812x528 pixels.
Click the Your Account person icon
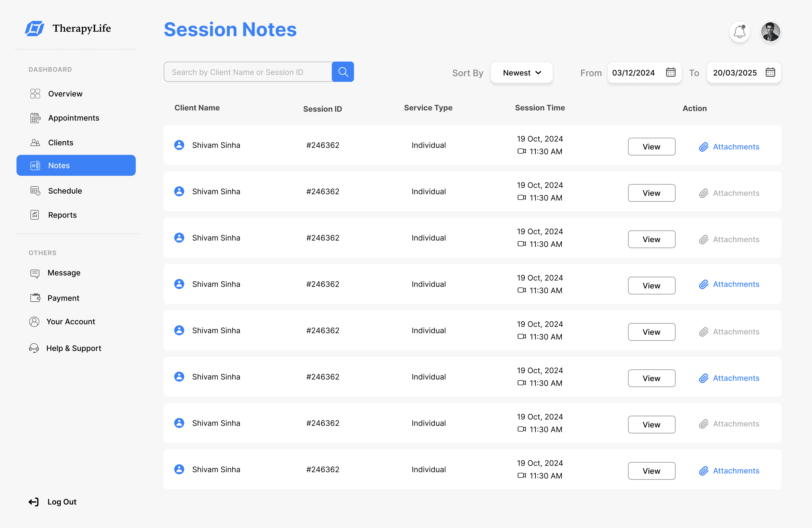click(34, 322)
